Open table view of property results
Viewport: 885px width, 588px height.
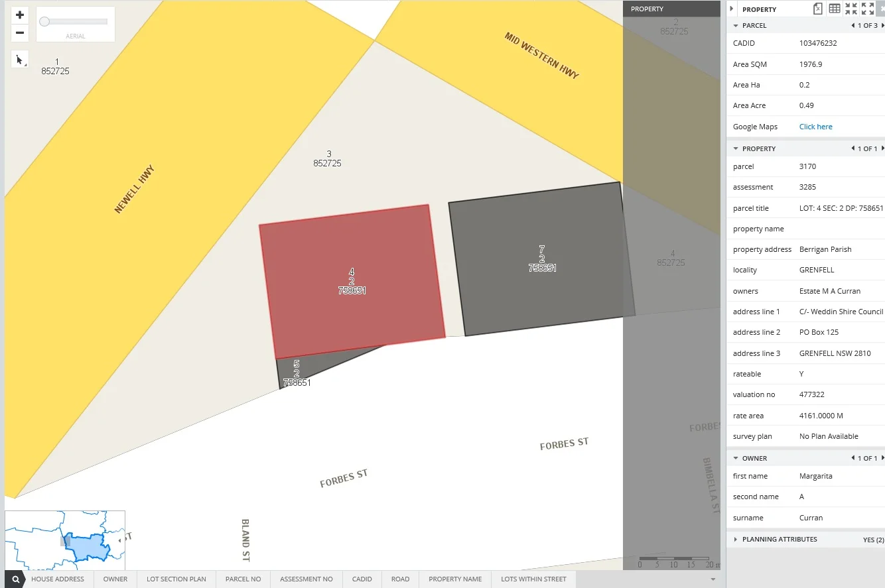pyautogui.click(x=835, y=9)
